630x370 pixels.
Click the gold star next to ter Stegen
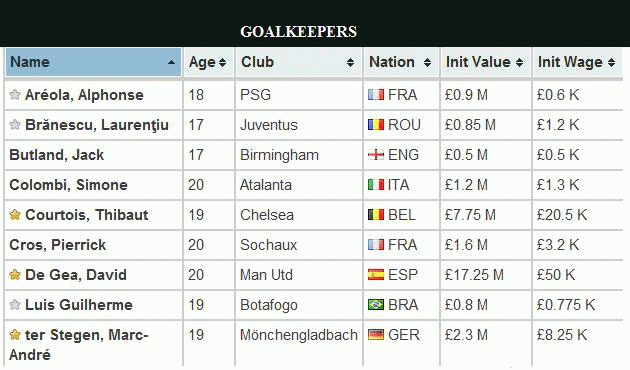[15, 334]
